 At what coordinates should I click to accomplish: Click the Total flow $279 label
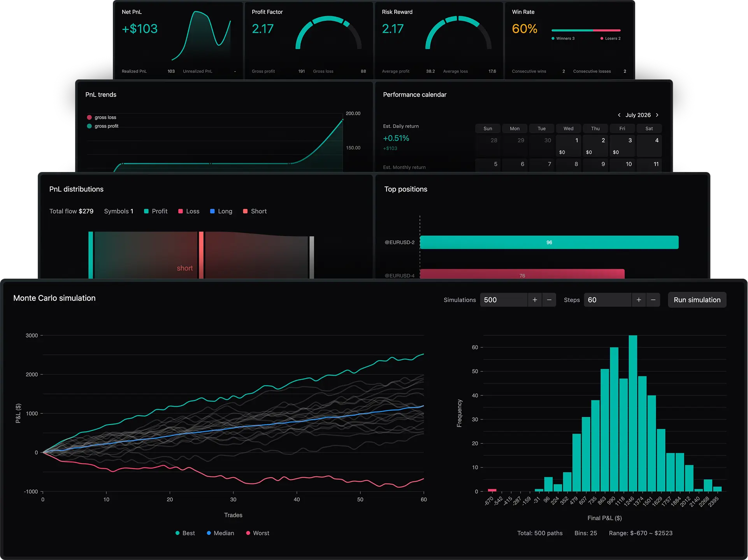[x=71, y=211]
